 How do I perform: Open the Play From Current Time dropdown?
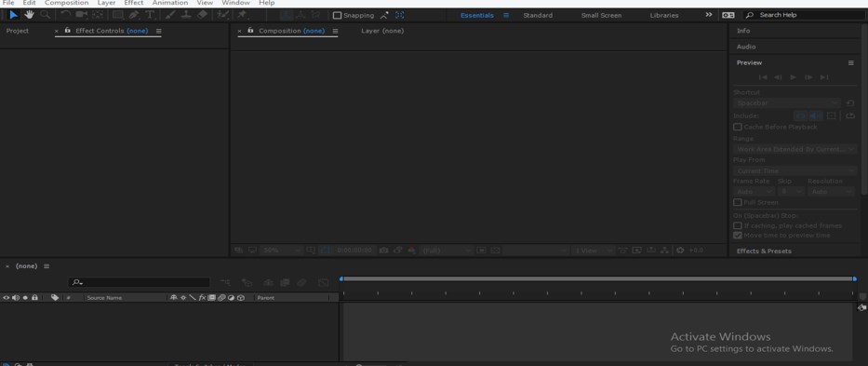795,170
